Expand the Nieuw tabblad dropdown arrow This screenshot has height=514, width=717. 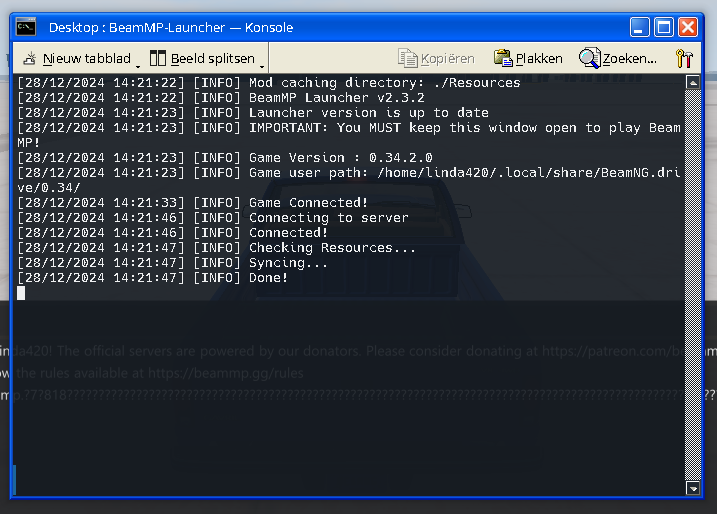pos(138,67)
